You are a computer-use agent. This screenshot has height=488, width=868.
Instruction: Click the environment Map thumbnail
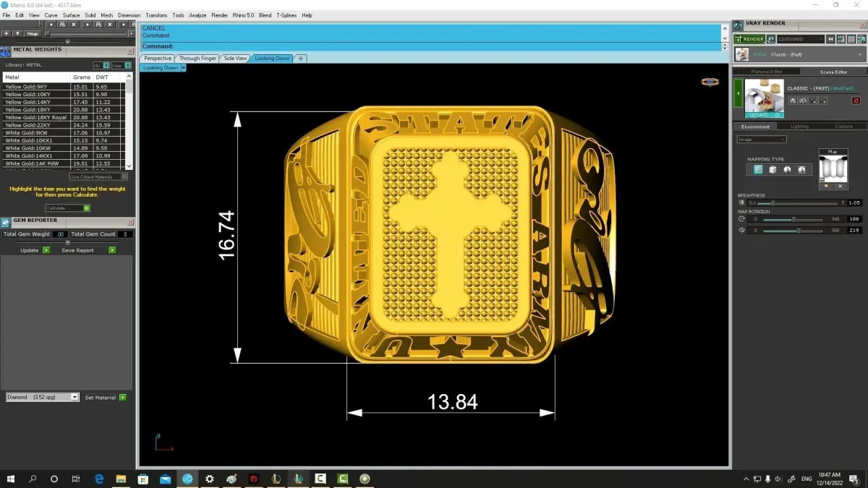[x=833, y=168]
